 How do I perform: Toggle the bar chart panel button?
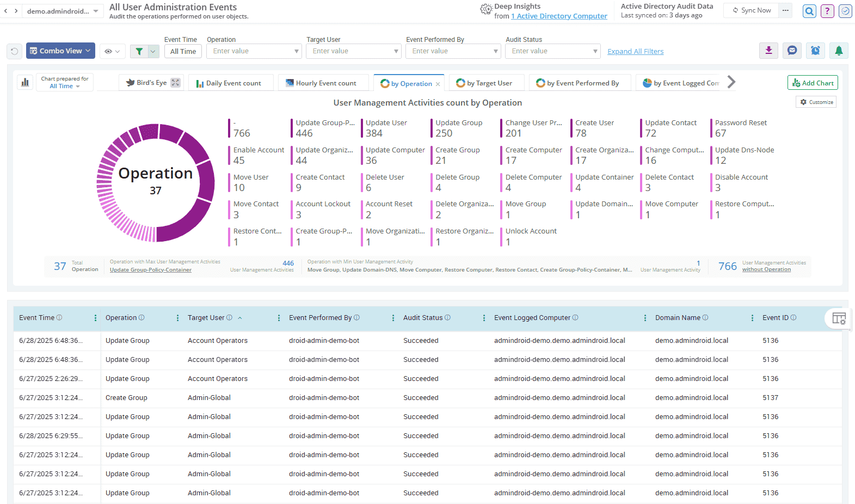[25, 82]
